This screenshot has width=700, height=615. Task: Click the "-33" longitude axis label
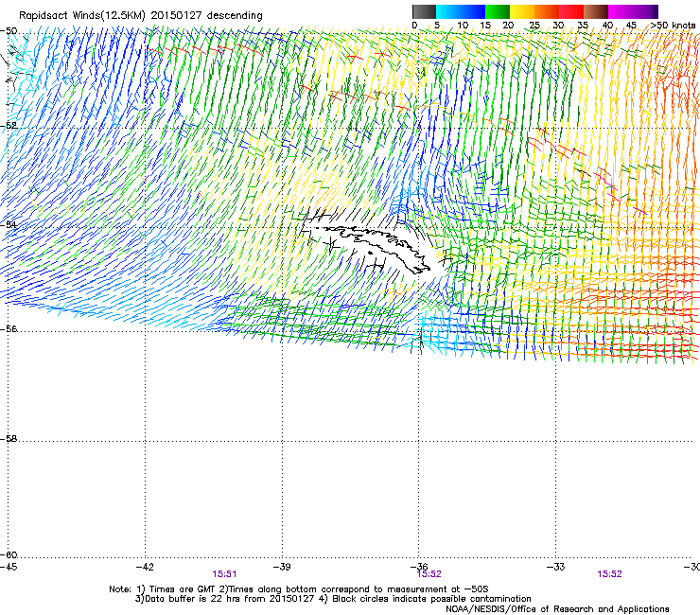(555, 567)
